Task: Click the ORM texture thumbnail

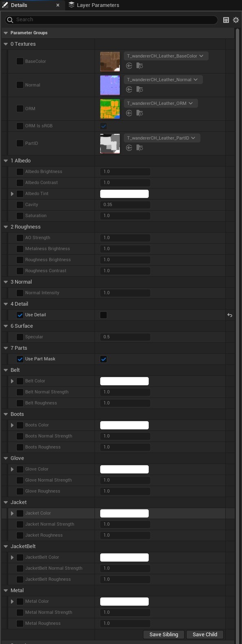Action: coord(110,109)
